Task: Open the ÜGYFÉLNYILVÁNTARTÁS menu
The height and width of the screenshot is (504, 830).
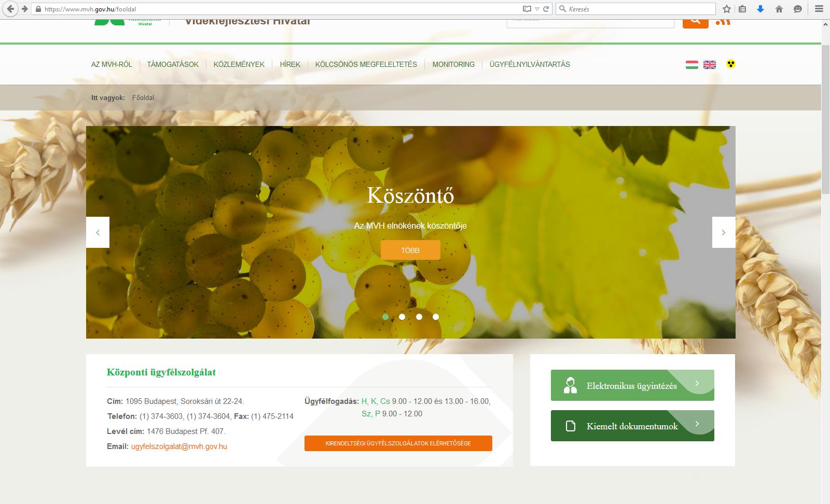Action: [x=530, y=64]
